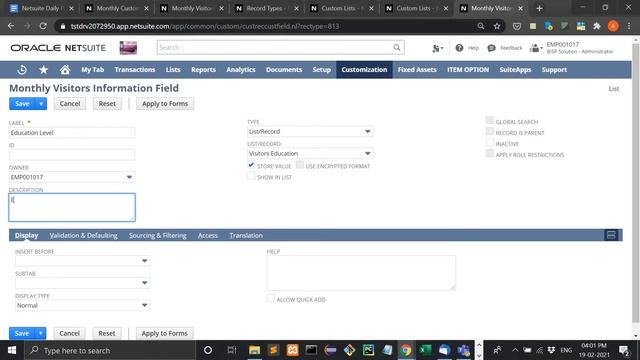Open PyCharm from the taskbar
The image size is (640, 360).
coord(368,350)
